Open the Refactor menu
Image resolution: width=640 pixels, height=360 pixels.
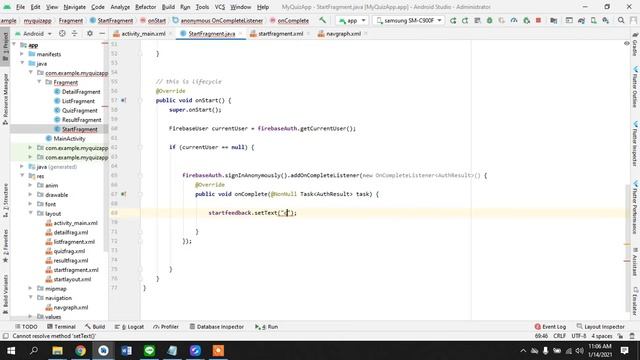145,7
